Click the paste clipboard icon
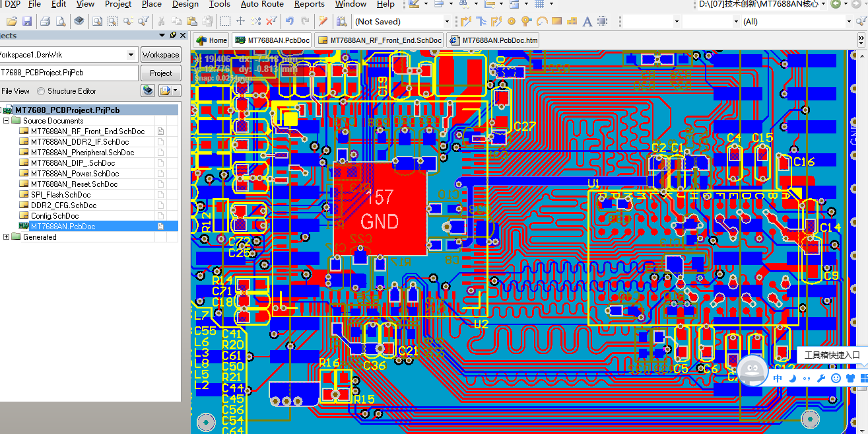868x434 pixels. [x=191, y=22]
